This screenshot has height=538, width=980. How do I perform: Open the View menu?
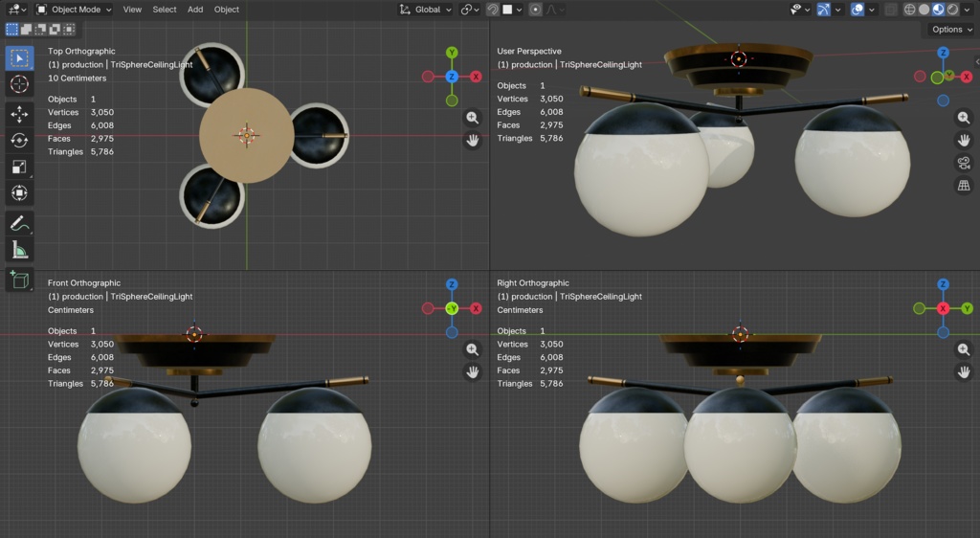(132, 10)
